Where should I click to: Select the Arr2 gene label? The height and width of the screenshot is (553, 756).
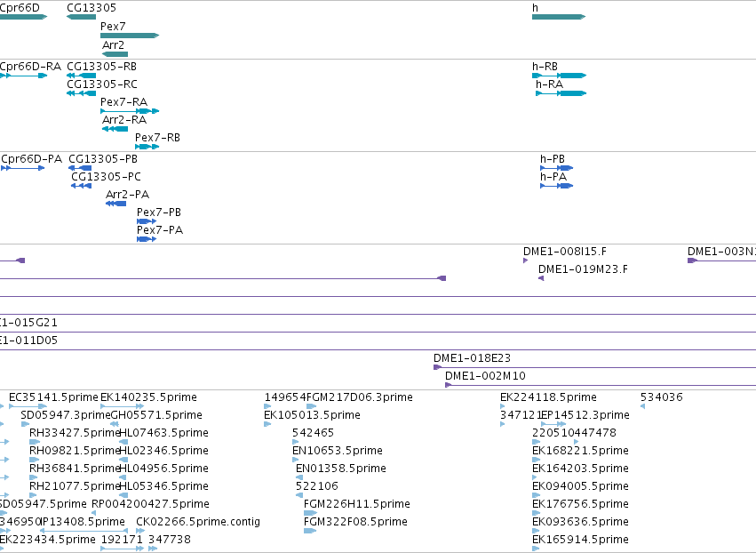click(114, 44)
